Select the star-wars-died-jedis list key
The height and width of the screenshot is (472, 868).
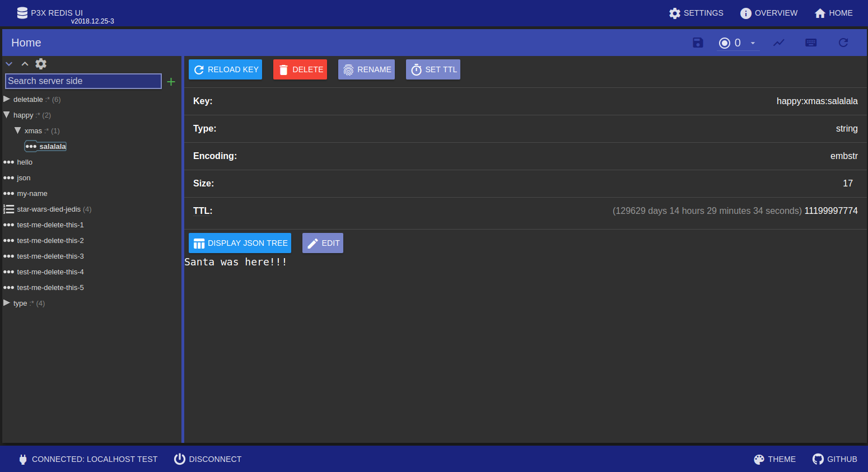tap(49, 209)
